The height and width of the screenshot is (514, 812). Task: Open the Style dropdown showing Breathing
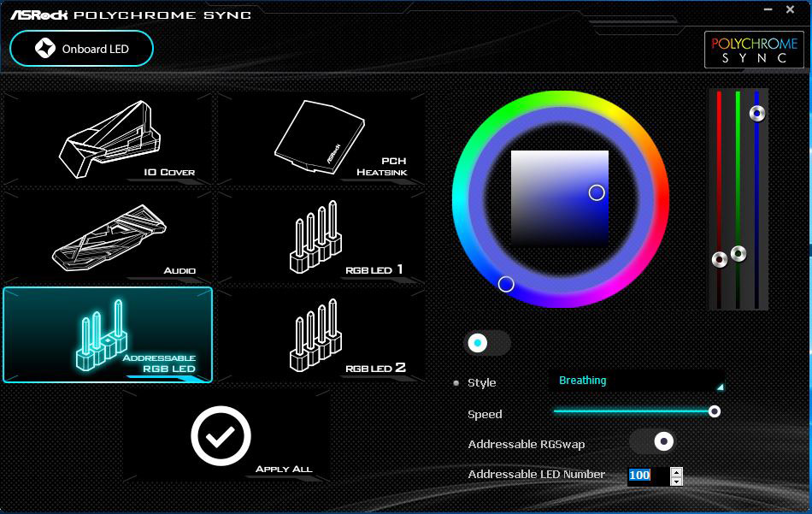637,381
